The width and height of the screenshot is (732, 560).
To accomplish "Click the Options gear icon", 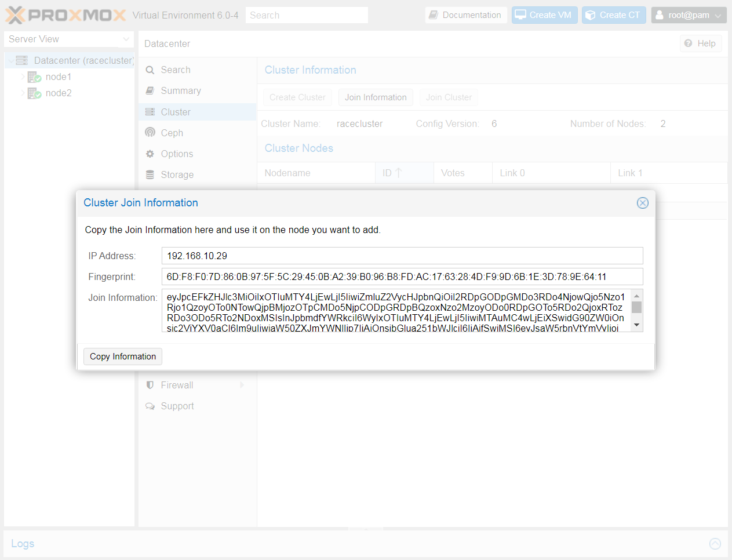I will coord(150,154).
